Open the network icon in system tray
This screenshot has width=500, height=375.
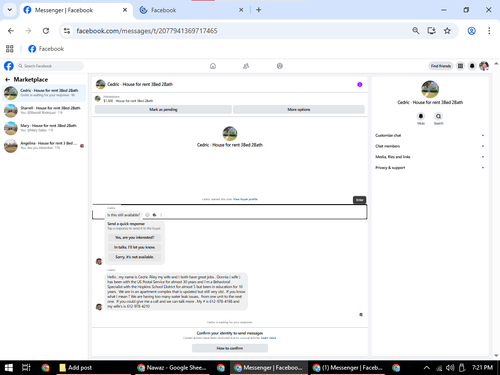pyautogui.click(x=439, y=368)
